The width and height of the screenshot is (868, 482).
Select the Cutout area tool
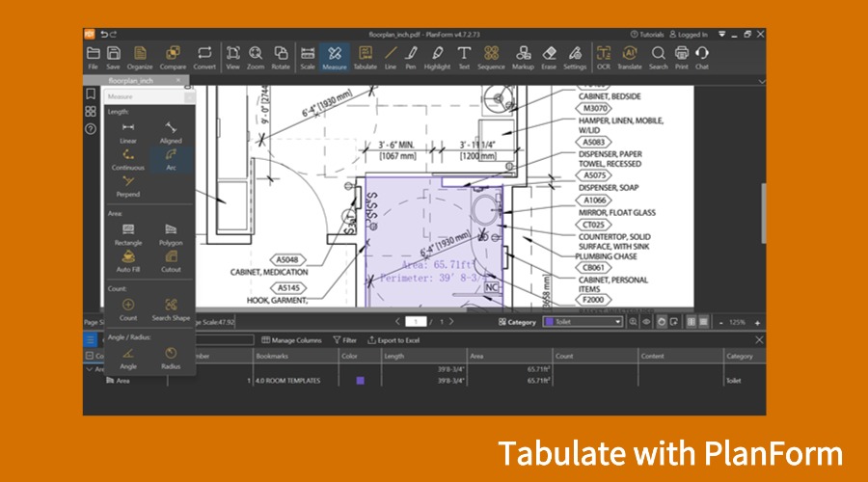(171, 261)
